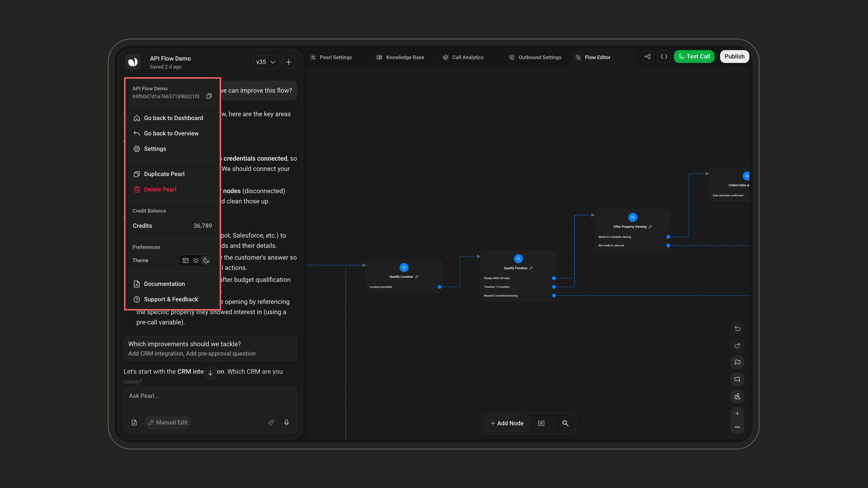Click the redo arrow on canvas toolbar
868x488 pixels.
[737, 345]
